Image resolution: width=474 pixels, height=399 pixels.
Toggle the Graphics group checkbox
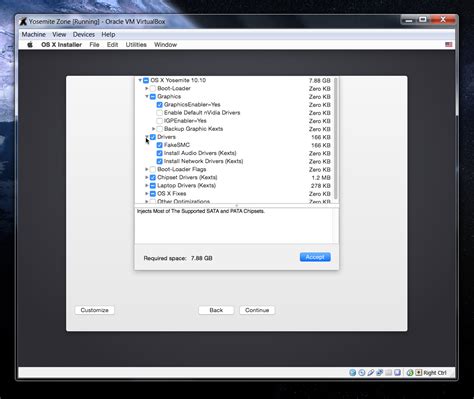point(153,97)
